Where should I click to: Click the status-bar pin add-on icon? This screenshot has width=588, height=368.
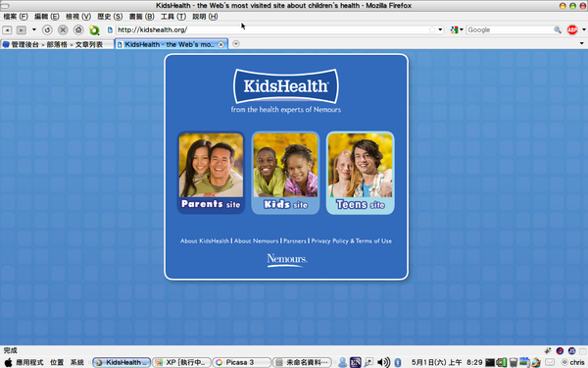click(548, 350)
